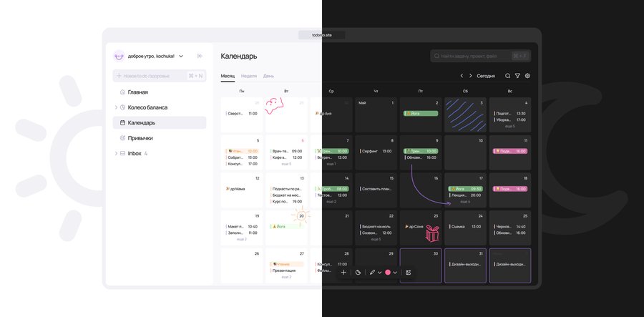
Task: Click the smiley avatar next to the greeting
Action: 119,57
